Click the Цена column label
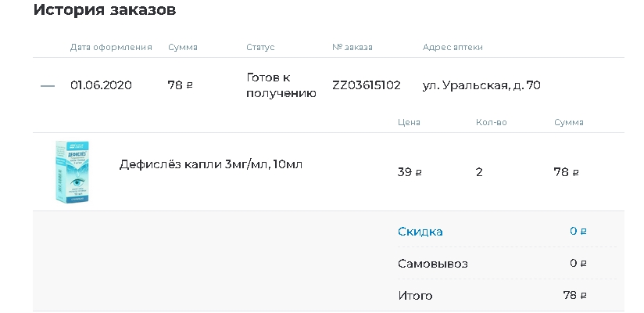 coord(409,123)
